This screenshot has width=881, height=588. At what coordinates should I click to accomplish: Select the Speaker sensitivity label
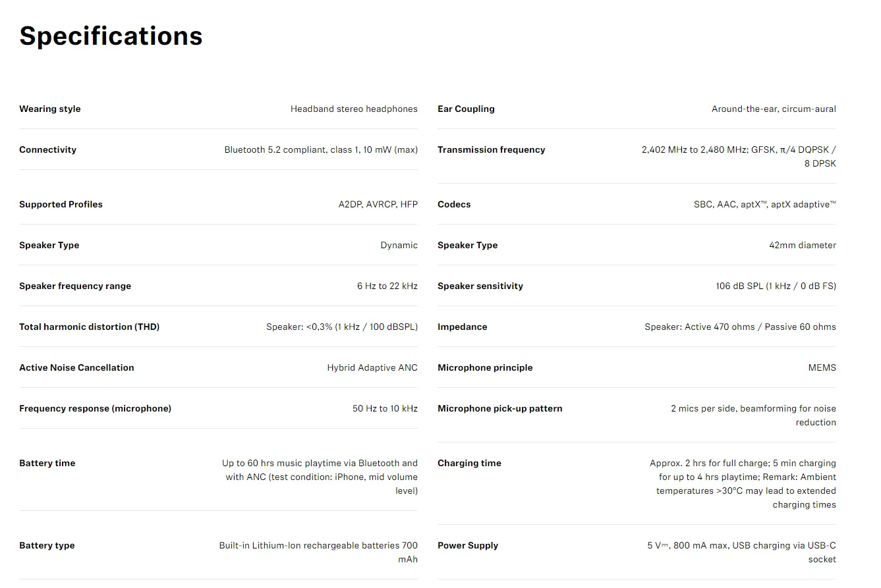coord(480,286)
